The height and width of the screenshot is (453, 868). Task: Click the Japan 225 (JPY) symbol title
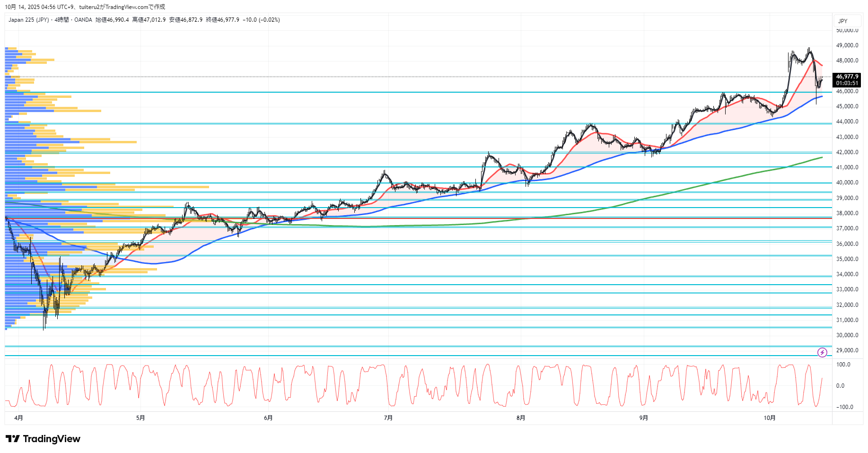[28, 20]
